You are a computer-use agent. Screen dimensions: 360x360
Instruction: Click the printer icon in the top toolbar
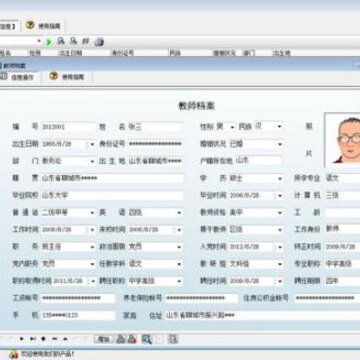click(99, 42)
